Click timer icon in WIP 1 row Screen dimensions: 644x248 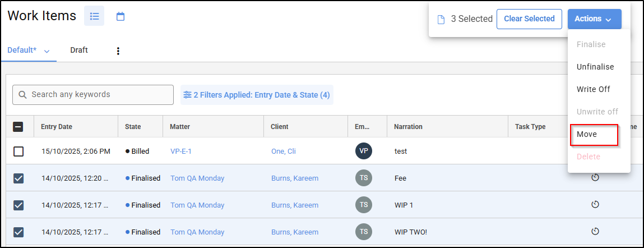595,205
